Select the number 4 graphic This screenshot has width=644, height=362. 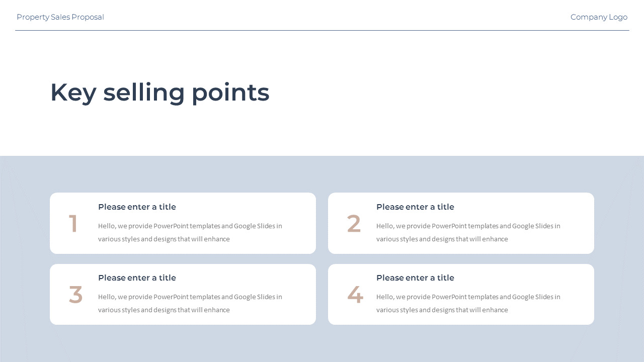click(x=355, y=295)
